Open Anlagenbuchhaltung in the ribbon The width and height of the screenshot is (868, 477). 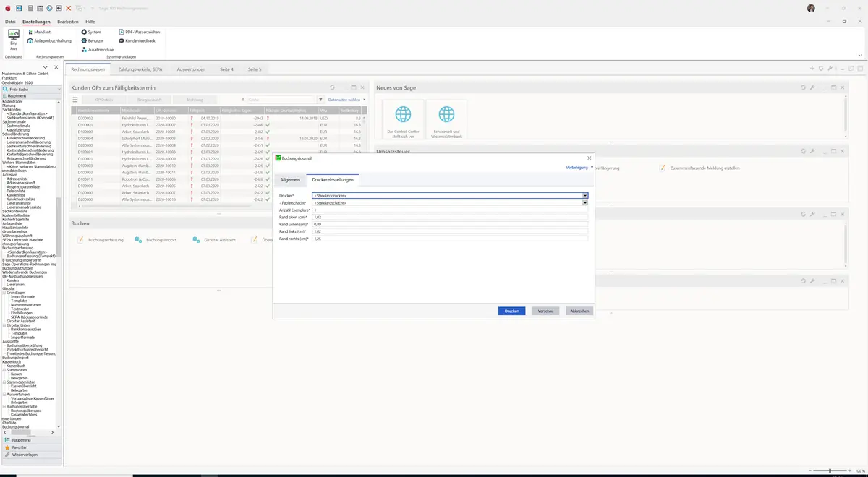tap(49, 40)
